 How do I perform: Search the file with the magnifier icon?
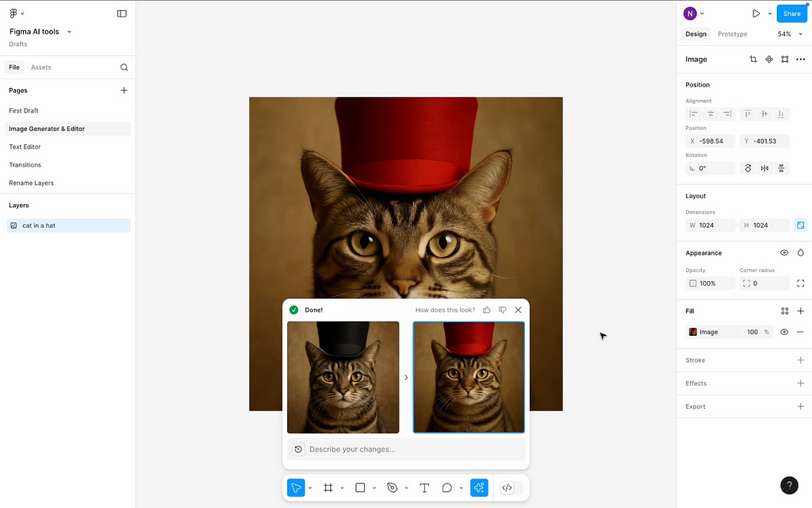pyautogui.click(x=124, y=67)
